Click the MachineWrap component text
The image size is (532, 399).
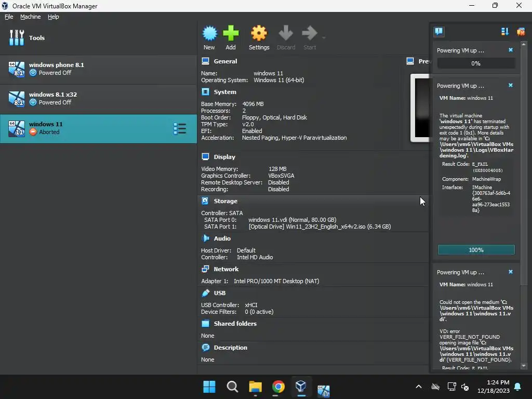(486, 179)
